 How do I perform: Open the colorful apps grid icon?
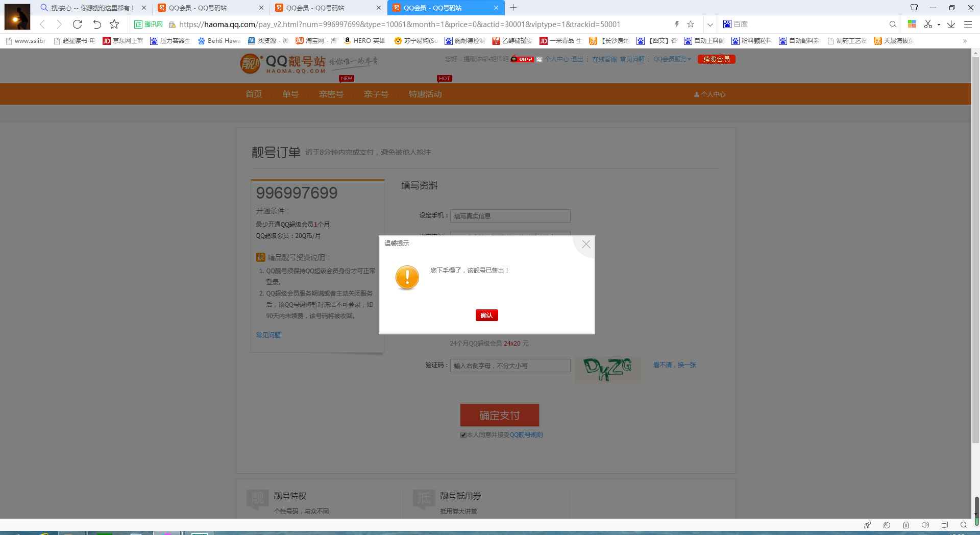[912, 24]
